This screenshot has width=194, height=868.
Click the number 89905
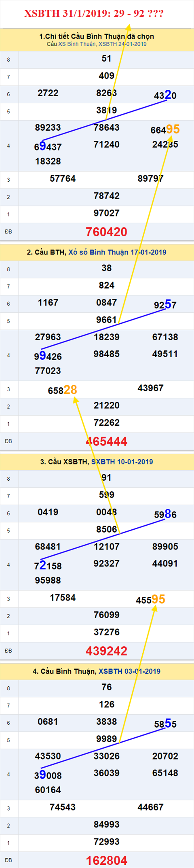pyautogui.click(x=165, y=547)
